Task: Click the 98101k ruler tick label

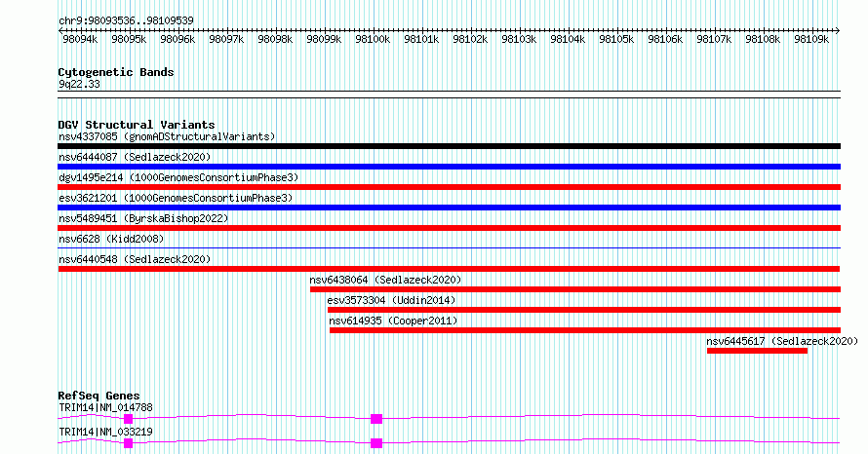Action: pyautogui.click(x=421, y=39)
